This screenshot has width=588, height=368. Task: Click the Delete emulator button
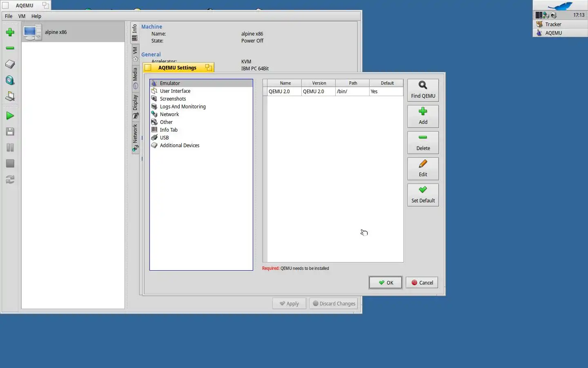(x=423, y=143)
